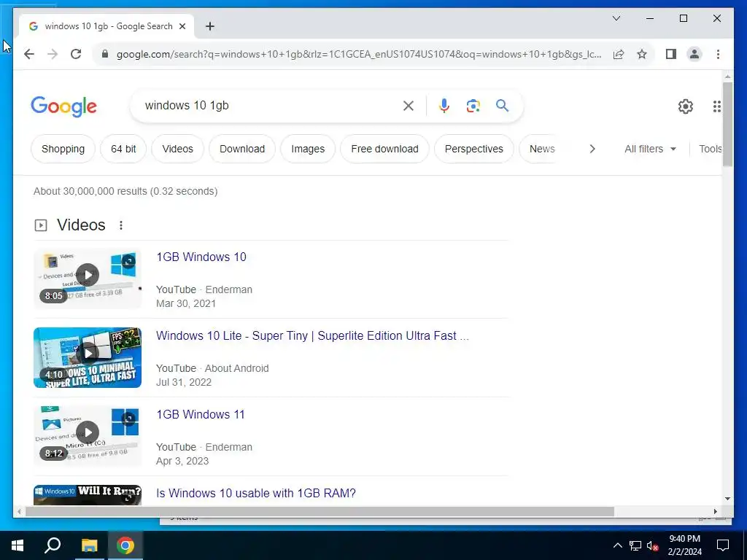Open Windows taskbar search
This screenshot has height=560, width=747.
(x=53, y=545)
